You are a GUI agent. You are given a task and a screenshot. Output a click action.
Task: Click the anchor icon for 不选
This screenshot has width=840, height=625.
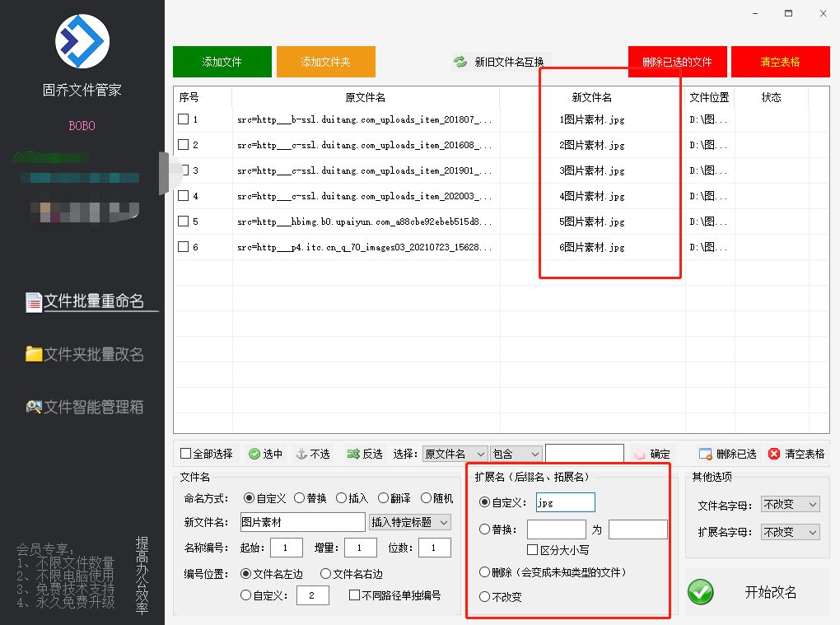click(x=301, y=455)
